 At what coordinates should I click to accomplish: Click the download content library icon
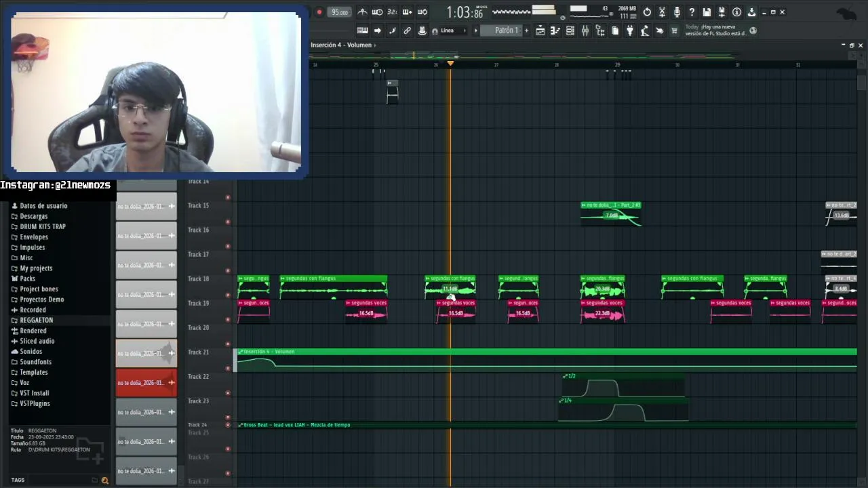tap(751, 12)
